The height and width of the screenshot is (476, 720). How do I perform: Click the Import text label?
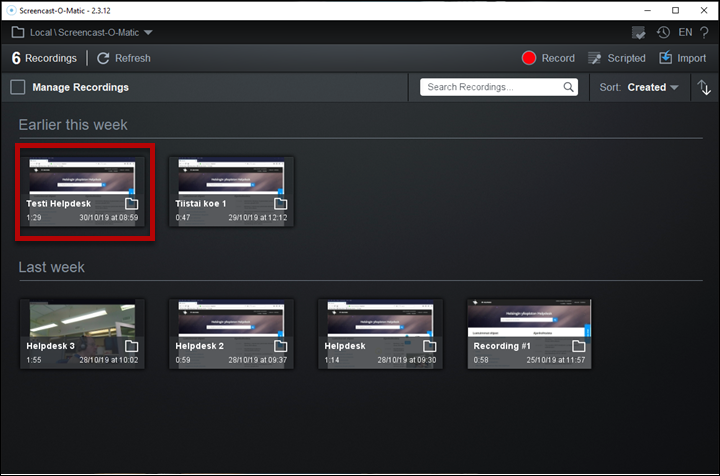click(692, 58)
